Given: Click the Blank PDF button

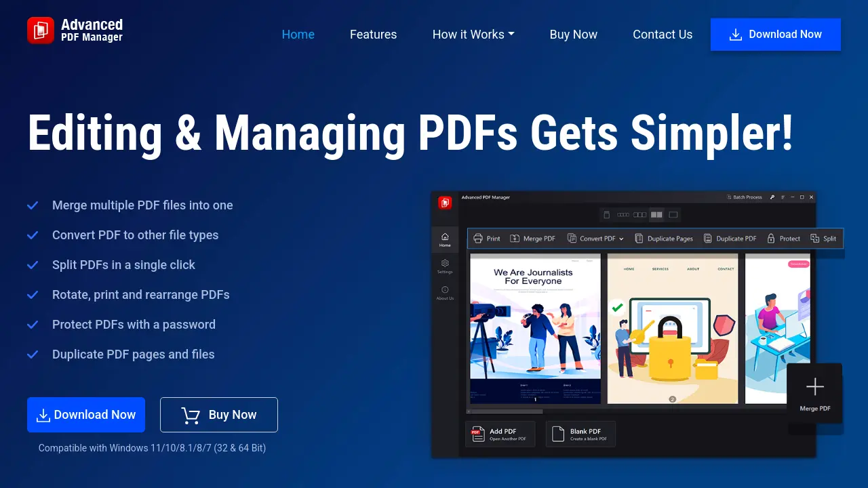Looking at the screenshot, I should 580,434.
